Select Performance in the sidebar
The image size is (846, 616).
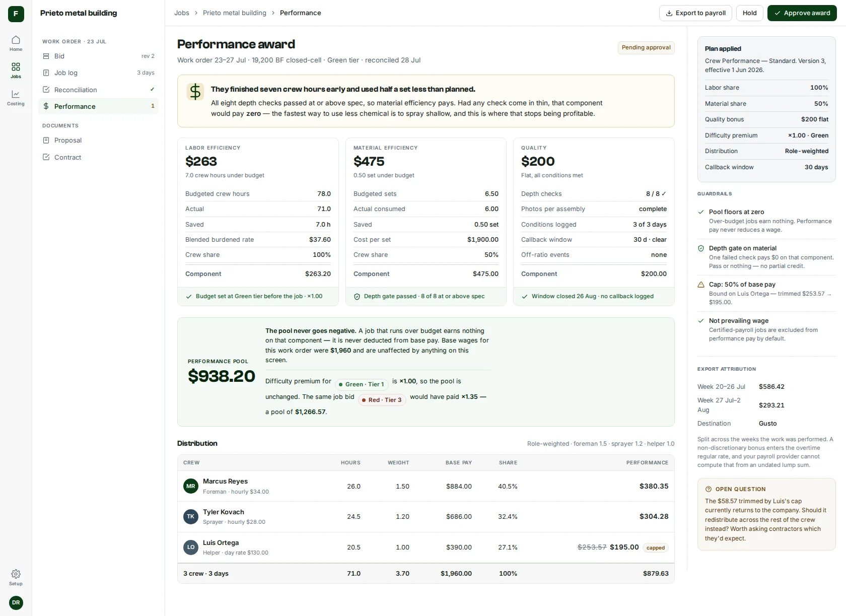pyautogui.click(x=99, y=106)
